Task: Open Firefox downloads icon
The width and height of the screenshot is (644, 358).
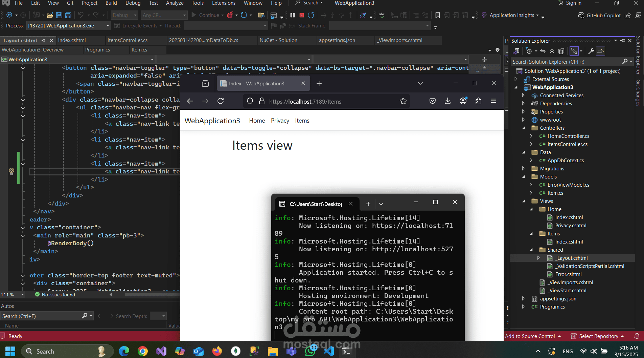Action: [x=447, y=101]
